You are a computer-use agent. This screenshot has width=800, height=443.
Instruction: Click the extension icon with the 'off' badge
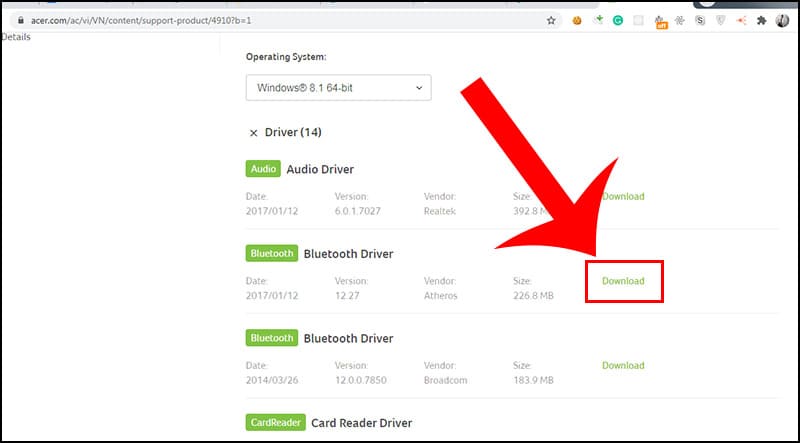pos(661,21)
